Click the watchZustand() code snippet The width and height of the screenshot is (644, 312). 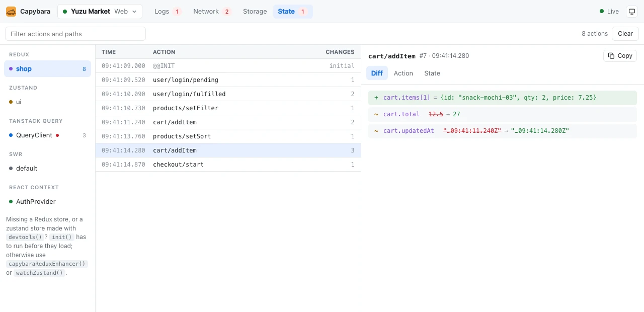click(39, 273)
